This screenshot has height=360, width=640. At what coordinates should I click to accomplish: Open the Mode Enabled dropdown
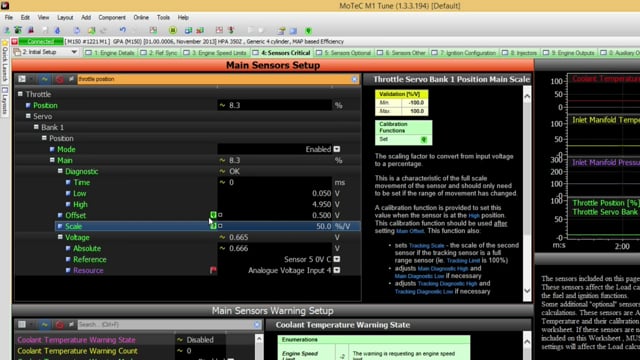click(337, 149)
